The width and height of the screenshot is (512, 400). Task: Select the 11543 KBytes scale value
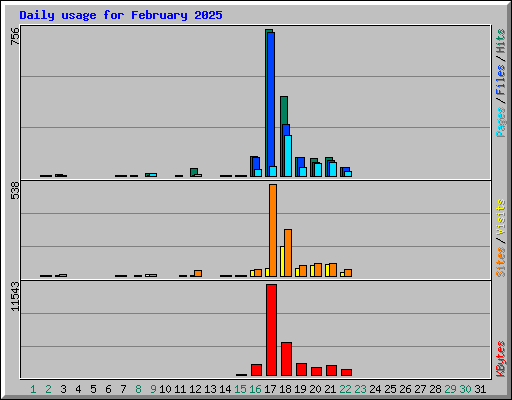[x=15, y=297]
